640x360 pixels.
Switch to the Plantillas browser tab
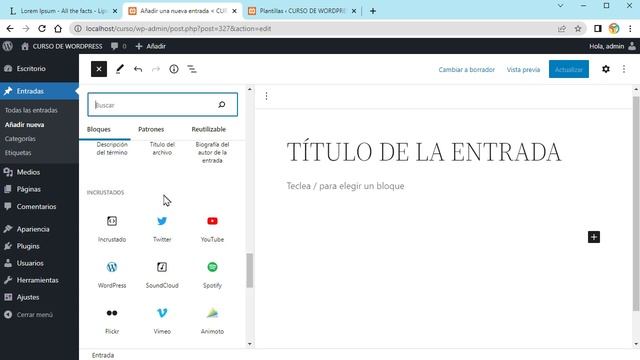pyautogui.click(x=302, y=11)
